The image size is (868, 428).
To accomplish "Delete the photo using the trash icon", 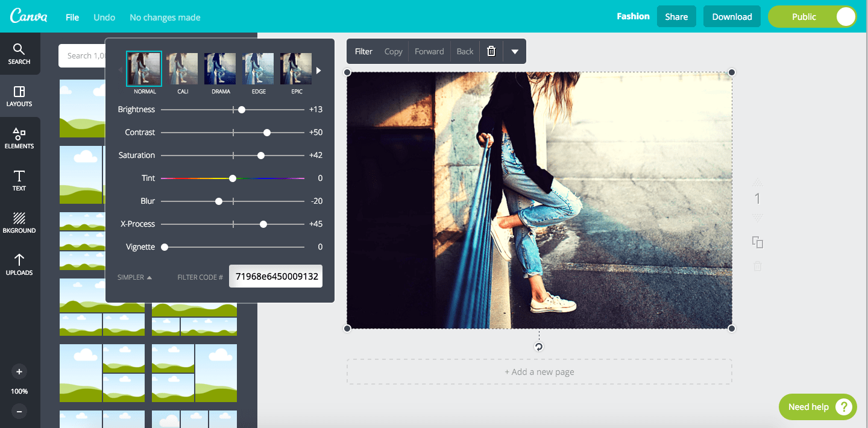I will [x=491, y=51].
